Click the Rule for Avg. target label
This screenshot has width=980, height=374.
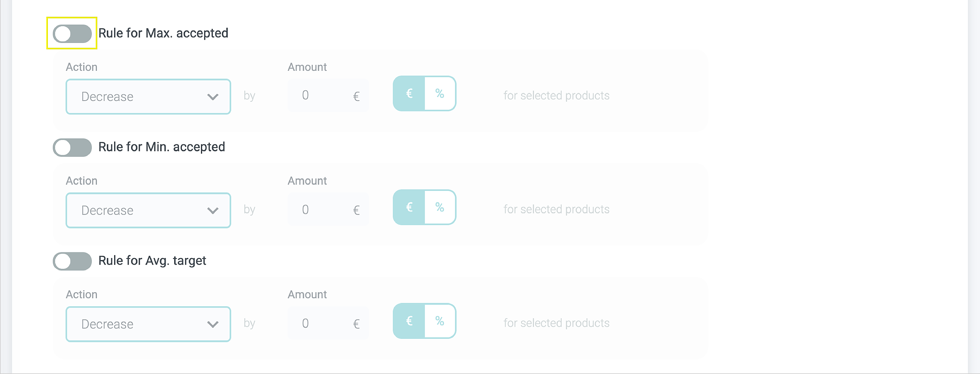(x=152, y=261)
